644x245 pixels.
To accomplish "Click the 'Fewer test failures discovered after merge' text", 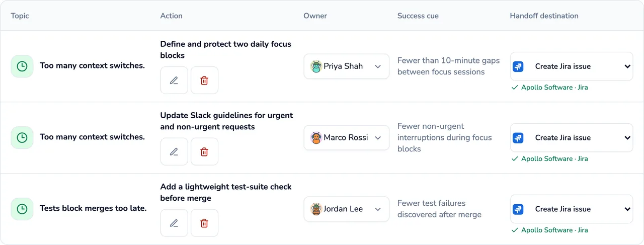I will [x=439, y=209].
